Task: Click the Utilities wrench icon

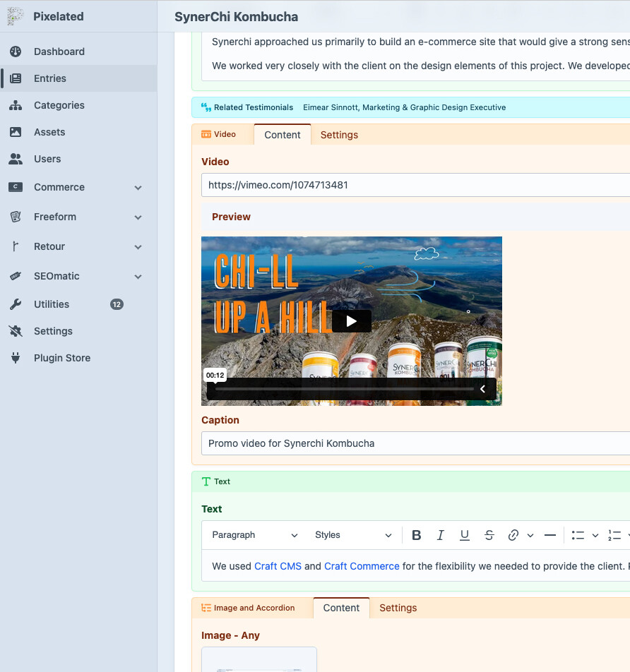Action: pos(16,304)
